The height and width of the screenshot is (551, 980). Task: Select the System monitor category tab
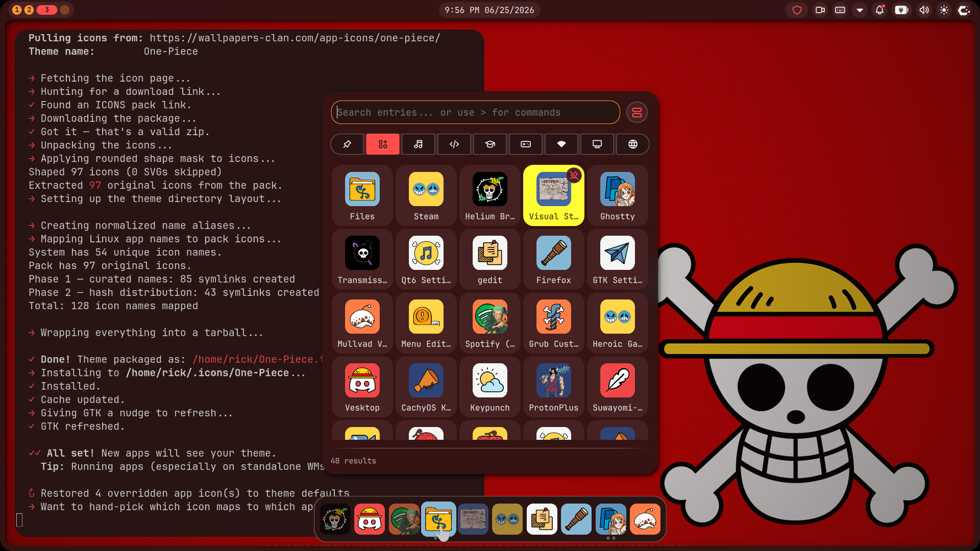pos(597,144)
